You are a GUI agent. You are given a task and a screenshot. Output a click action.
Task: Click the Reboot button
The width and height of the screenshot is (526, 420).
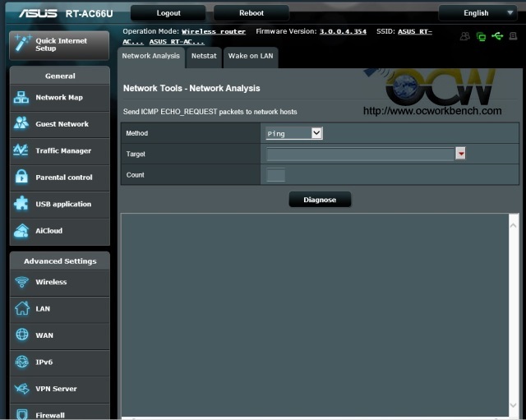tap(251, 13)
